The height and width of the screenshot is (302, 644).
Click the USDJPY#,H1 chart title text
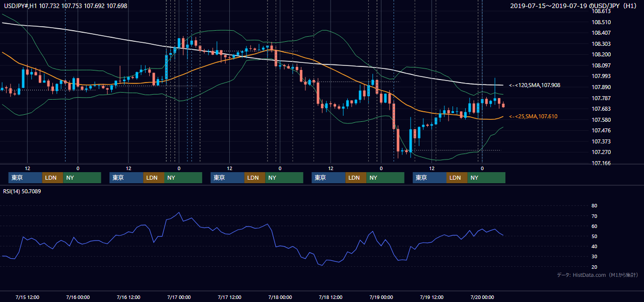point(65,6)
